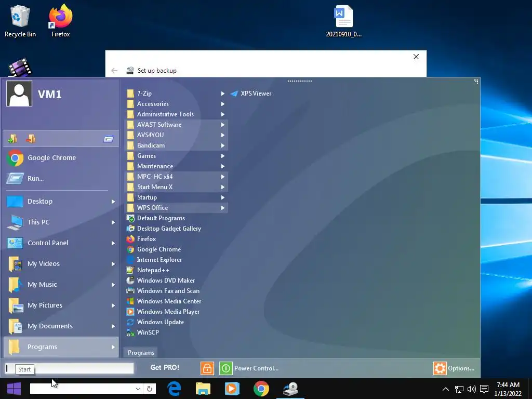Open Desktop Gadget Gallery
Image resolution: width=532 pixels, height=399 pixels.
[164, 229]
